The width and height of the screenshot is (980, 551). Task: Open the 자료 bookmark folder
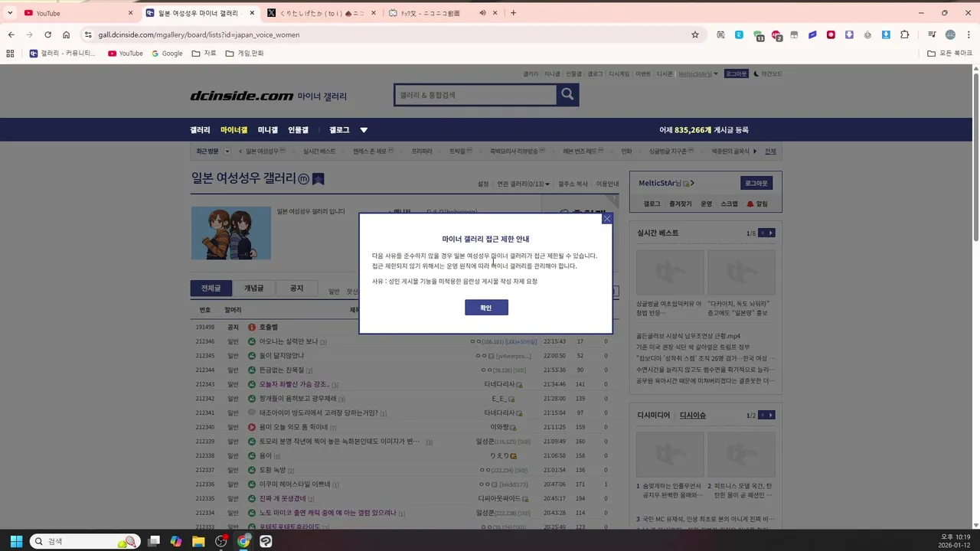204,54
